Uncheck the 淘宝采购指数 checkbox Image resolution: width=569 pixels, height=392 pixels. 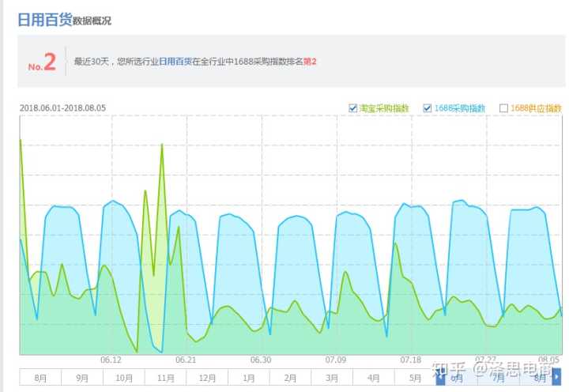pos(353,108)
